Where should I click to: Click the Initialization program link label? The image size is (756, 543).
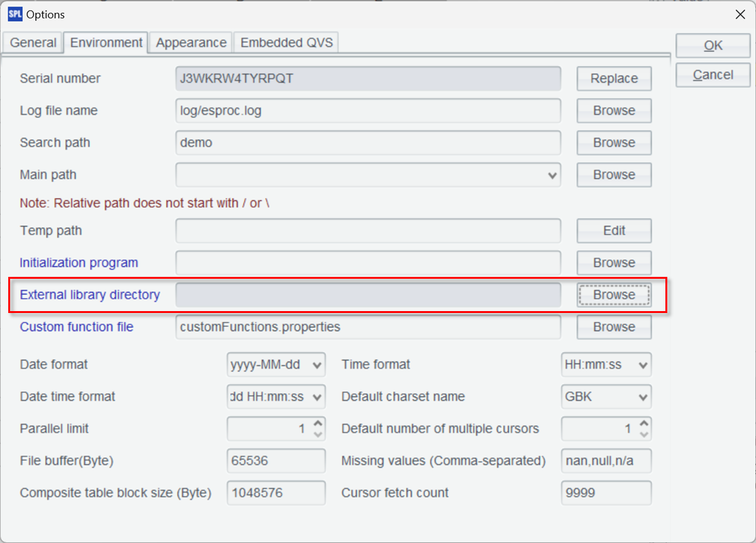point(79,262)
